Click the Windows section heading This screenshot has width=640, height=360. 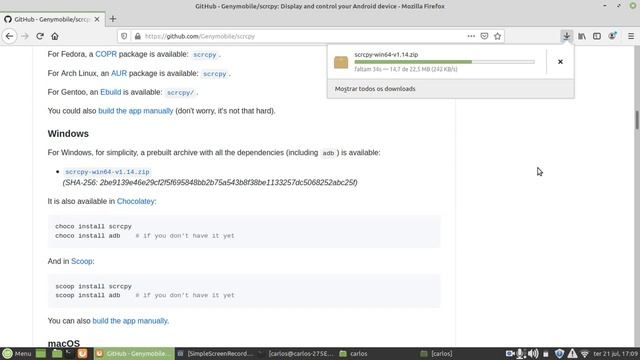(68, 133)
